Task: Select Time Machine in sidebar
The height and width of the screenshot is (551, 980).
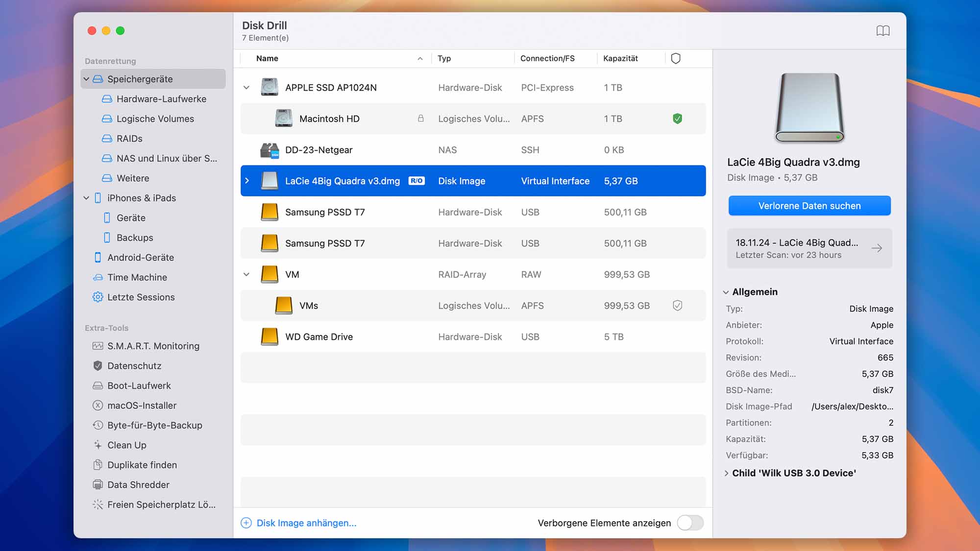Action: point(137,277)
